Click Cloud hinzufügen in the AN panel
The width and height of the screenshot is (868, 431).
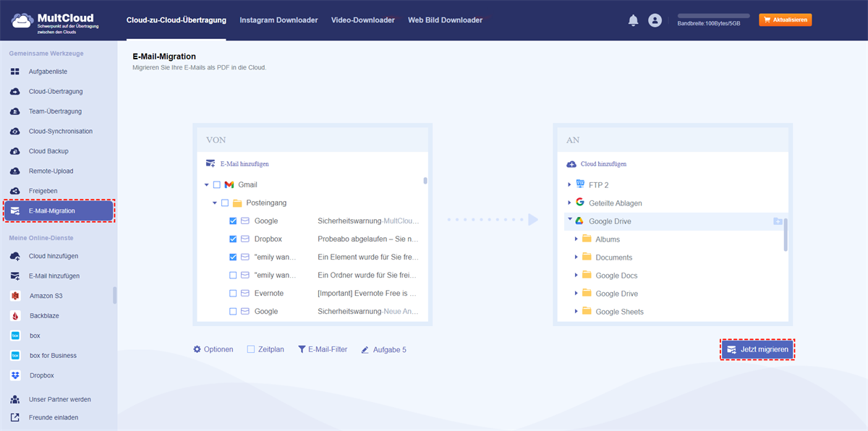tap(597, 164)
